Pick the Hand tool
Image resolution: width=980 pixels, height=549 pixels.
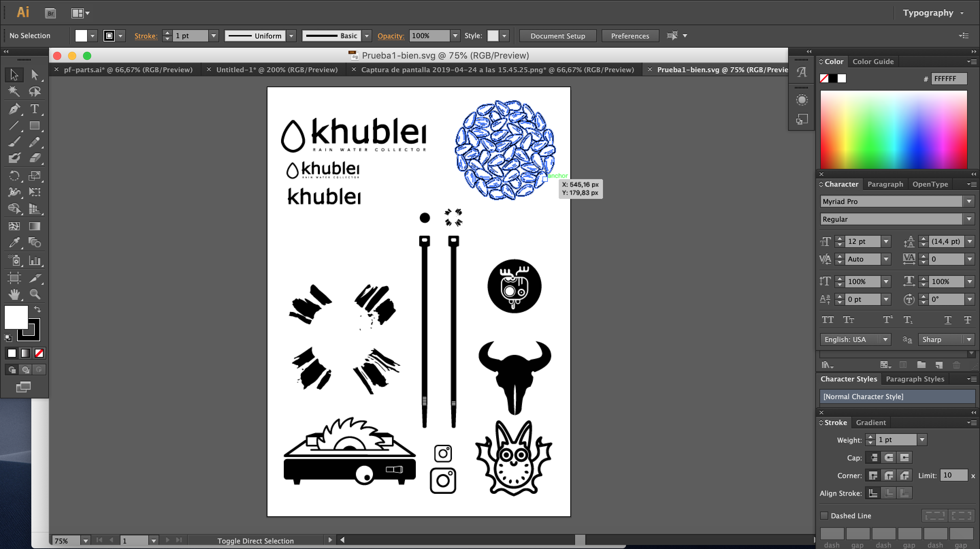coord(14,294)
